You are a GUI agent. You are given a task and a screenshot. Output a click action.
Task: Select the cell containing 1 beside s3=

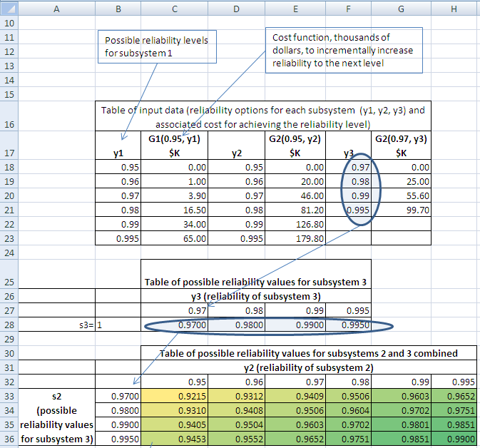(118, 325)
